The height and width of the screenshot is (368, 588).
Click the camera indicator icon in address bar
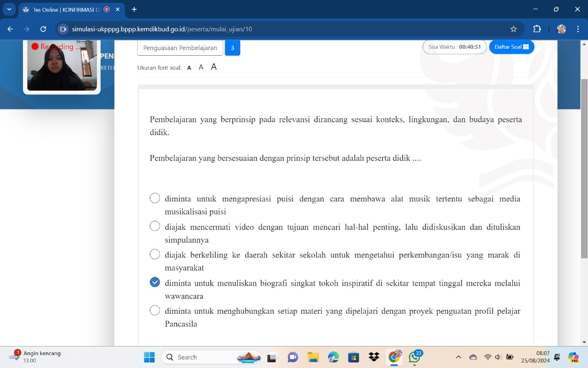pos(63,29)
